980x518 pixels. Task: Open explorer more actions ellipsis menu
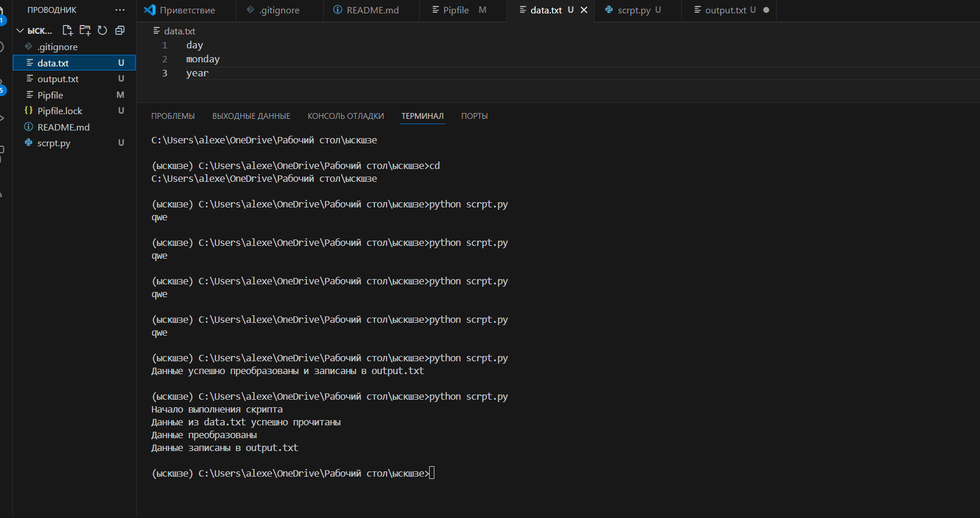tap(120, 10)
